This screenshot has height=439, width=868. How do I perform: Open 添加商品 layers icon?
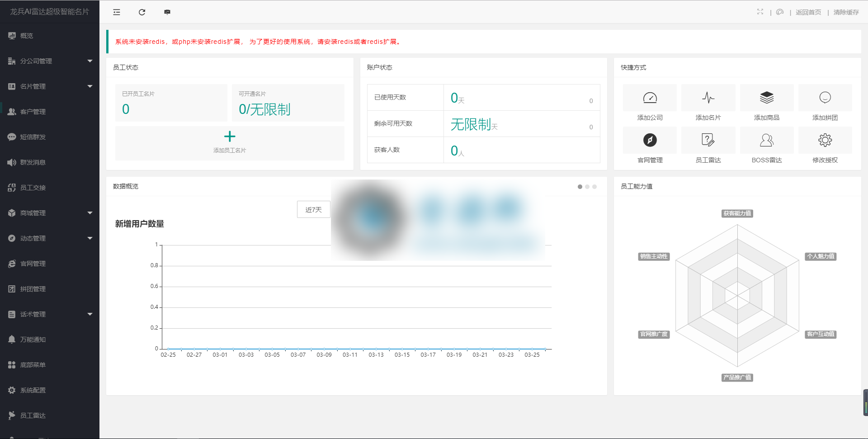767,98
